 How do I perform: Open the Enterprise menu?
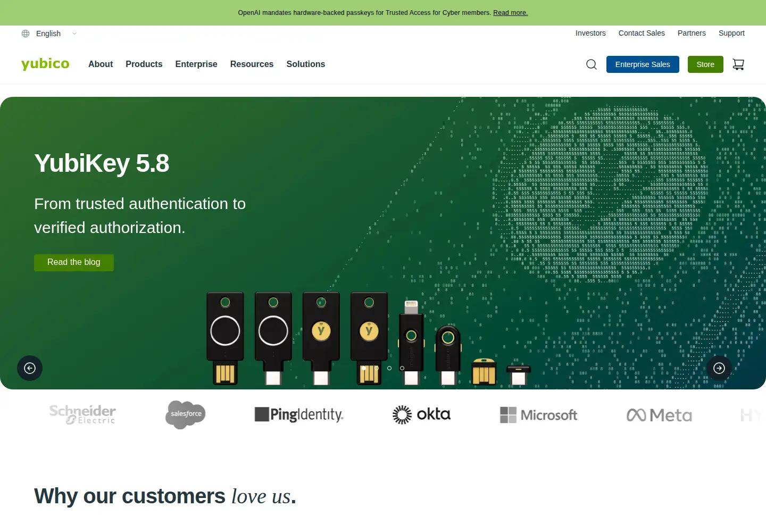pos(196,64)
